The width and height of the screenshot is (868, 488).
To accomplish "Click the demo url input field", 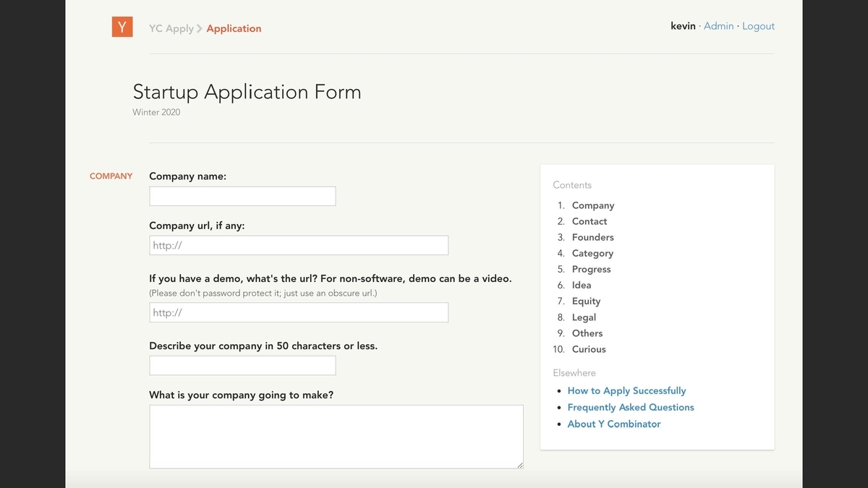I will coord(299,312).
